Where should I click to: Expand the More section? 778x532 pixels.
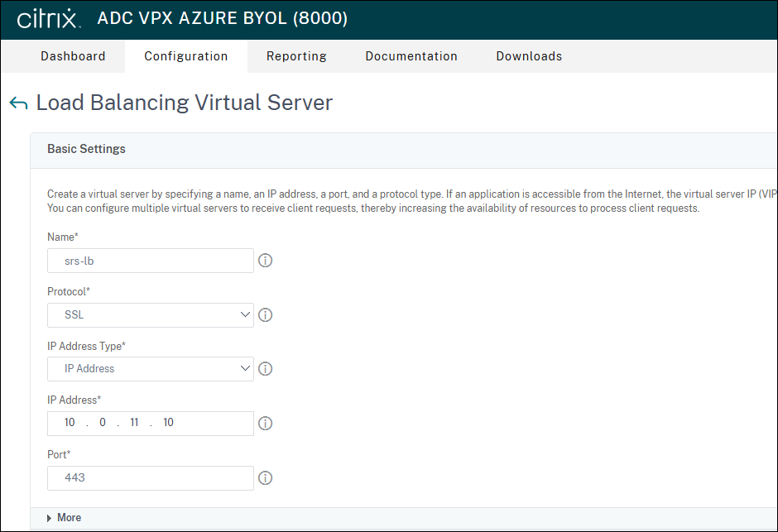[x=65, y=518]
